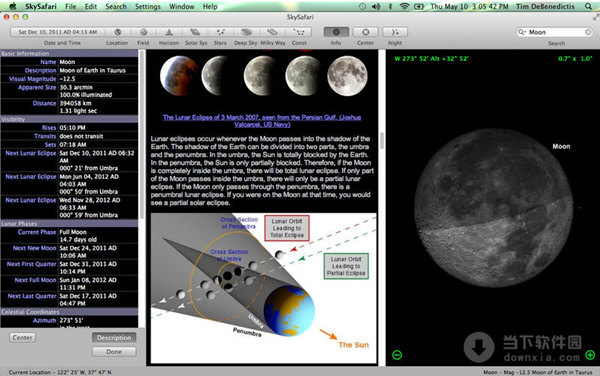Clear the Moon search field
This screenshot has width=600, height=376.
click(589, 32)
